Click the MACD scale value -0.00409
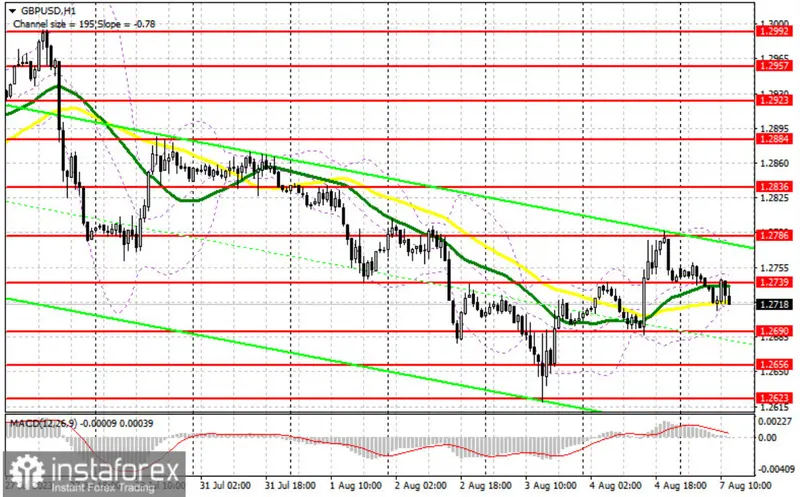Viewport: 800px width, 497px height. click(x=776, y=469)
